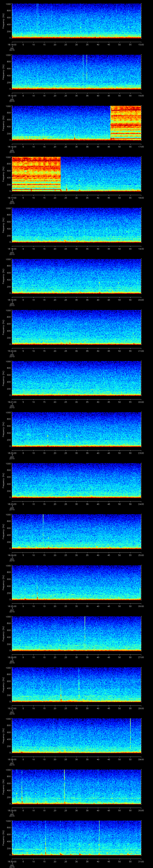153x868 pixels.
Task: Click the 18:17:00 start time label
Action: pos(12,198)
